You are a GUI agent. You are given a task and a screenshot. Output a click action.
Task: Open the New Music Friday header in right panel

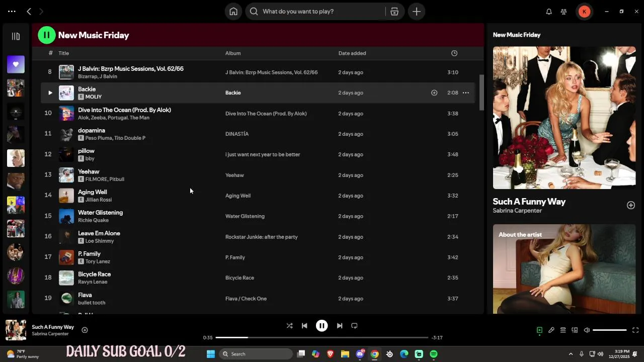click(x=517, y=35)
